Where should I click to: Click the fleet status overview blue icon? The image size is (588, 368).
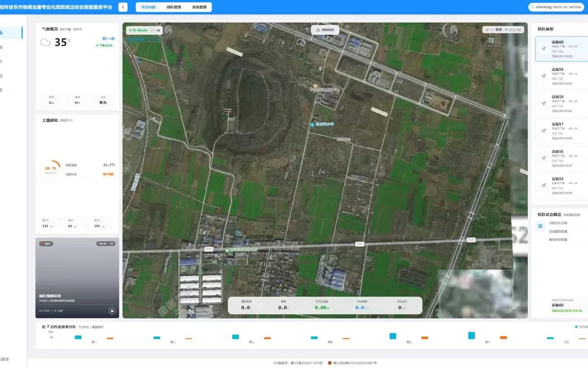[x=540, y=226]
